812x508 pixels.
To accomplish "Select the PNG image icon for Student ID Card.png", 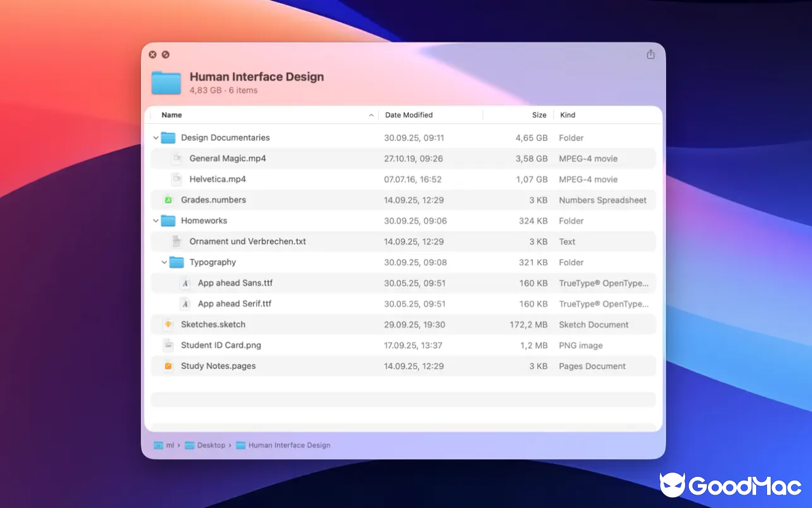I will click(167, 345).
